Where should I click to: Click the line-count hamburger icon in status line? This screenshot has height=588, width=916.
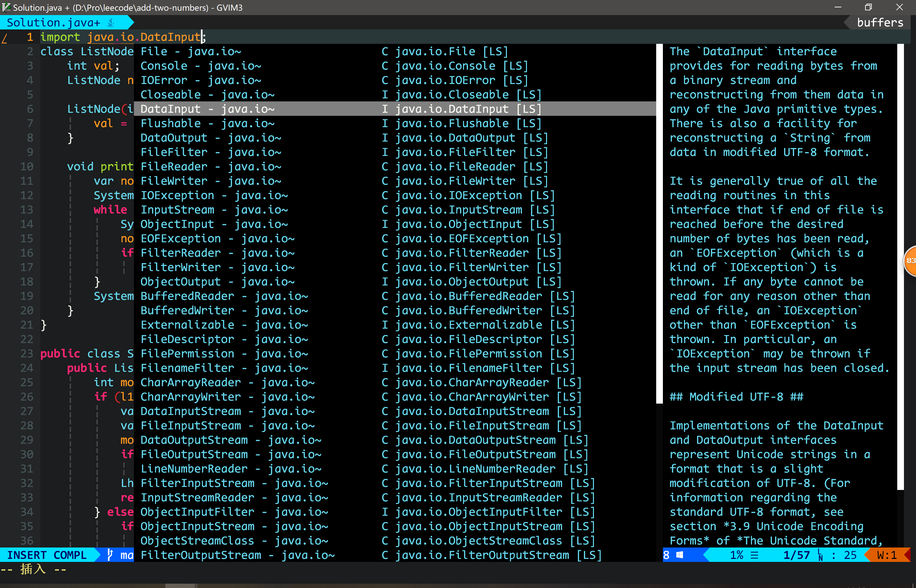click(754, 555)
